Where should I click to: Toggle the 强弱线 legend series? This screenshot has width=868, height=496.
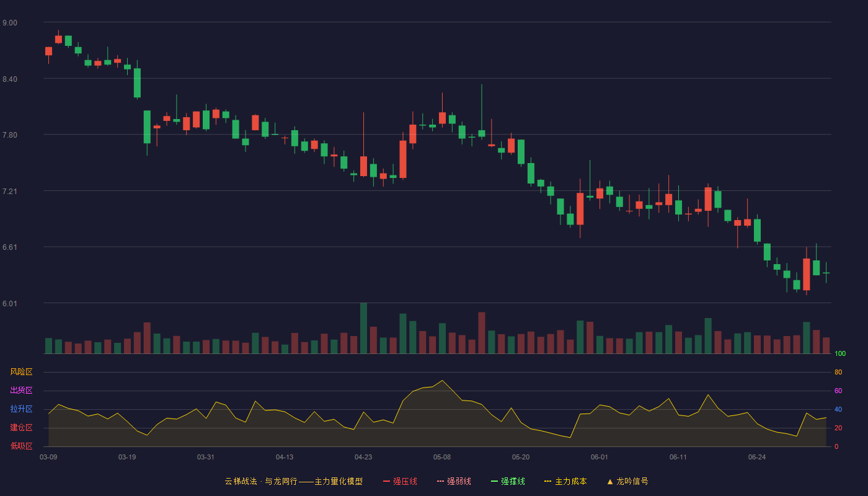pos(454,481)
